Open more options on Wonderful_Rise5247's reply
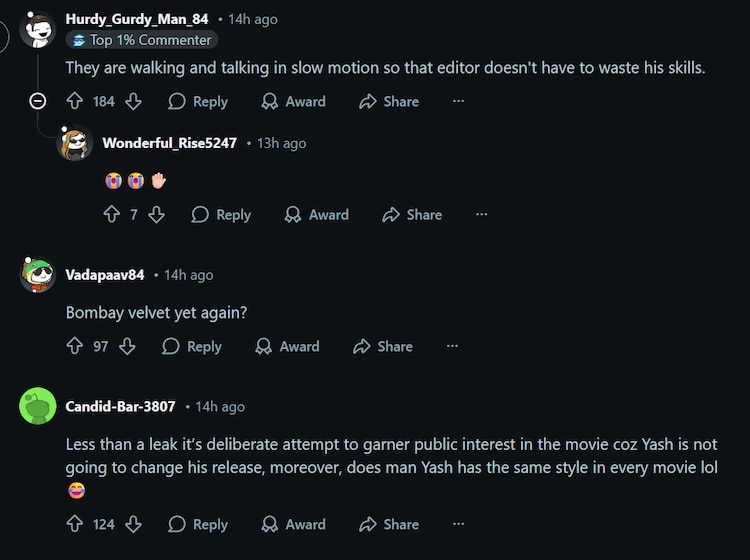 click(x=481, y=214)
